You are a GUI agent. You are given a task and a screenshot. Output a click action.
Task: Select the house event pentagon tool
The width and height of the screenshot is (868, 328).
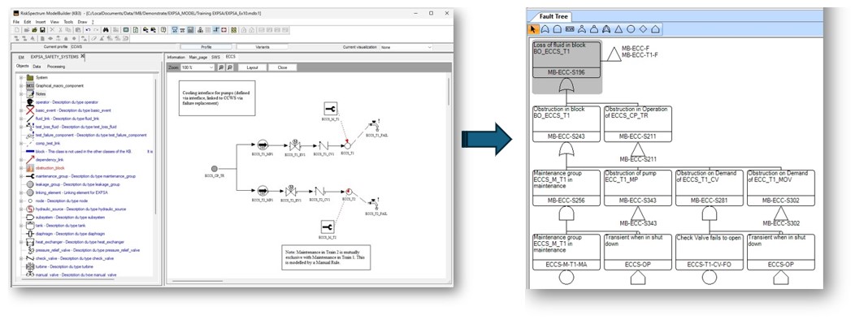[655, 29]
